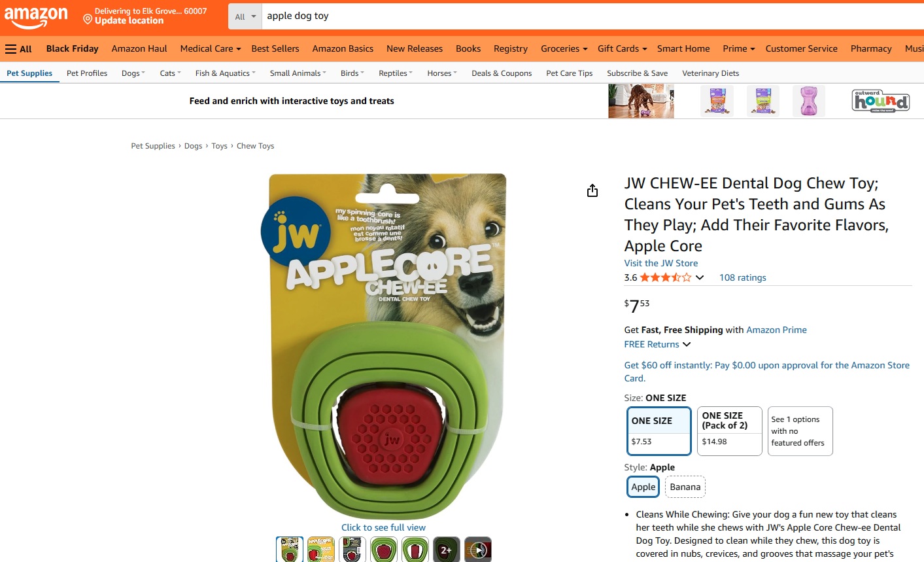Select the ONE SIZE (Pack of 2) option
Image resolution: width=924 pixels, height=562 pixels.
pos(730,431)
